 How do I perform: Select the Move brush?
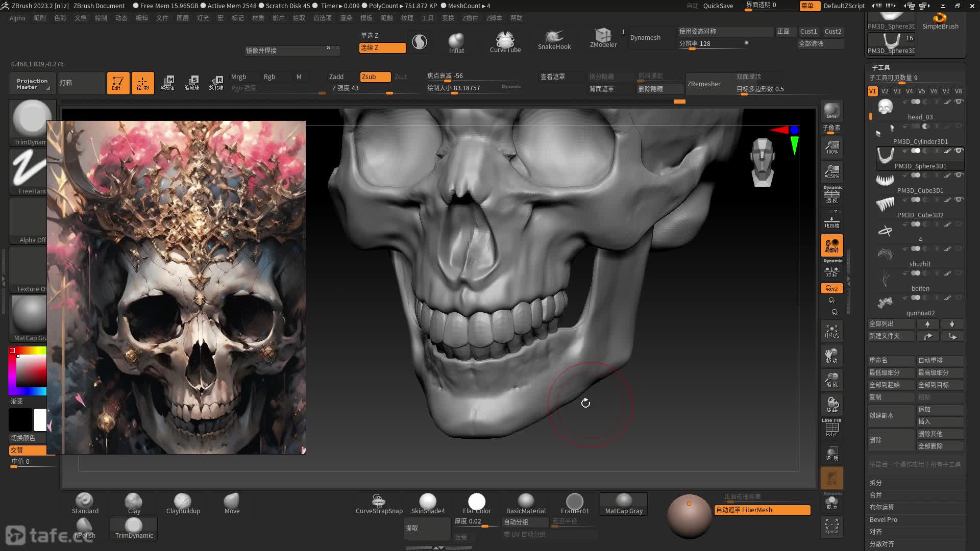pyautogui.click(x=232, y=504)
